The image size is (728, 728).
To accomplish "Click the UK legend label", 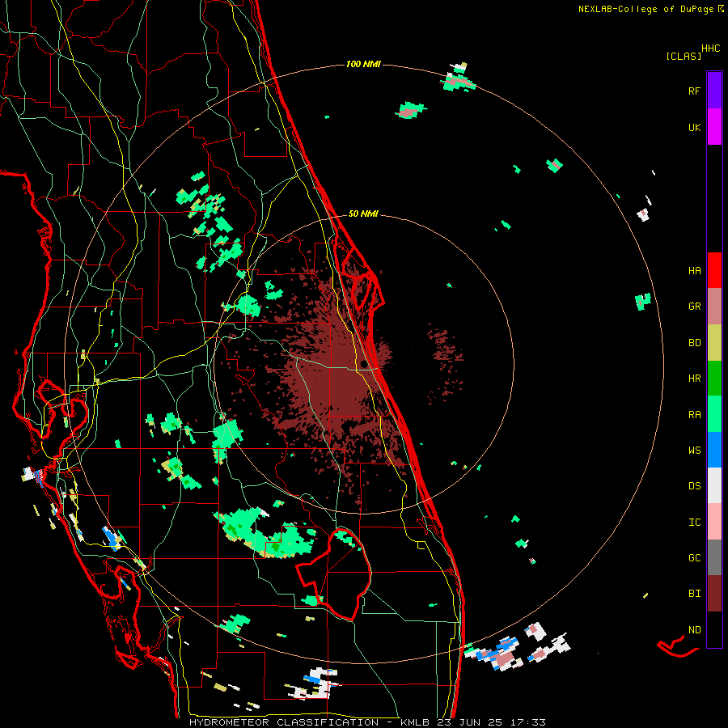I will click(694, 127).
